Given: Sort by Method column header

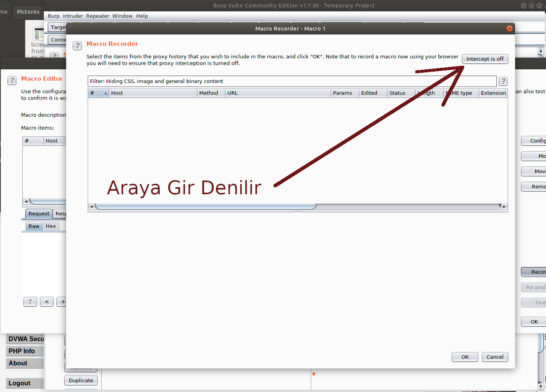Looking at the screenshot, I should click(x=211, y=93).
